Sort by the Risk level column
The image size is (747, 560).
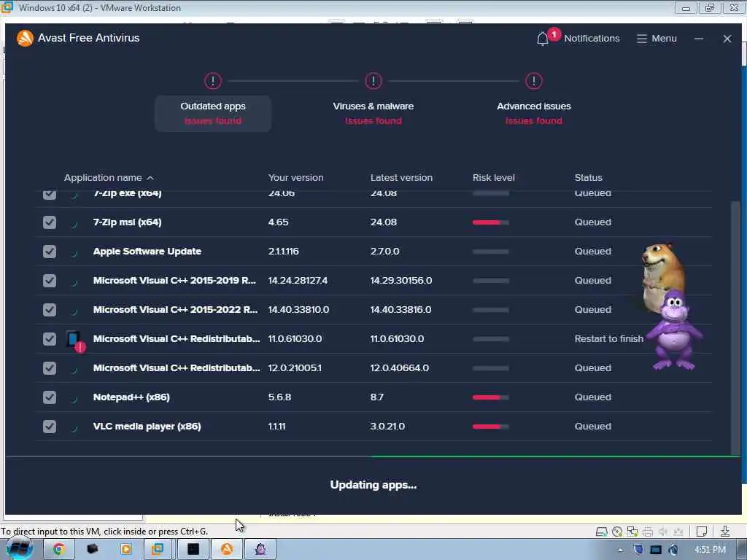coord(494,178)
